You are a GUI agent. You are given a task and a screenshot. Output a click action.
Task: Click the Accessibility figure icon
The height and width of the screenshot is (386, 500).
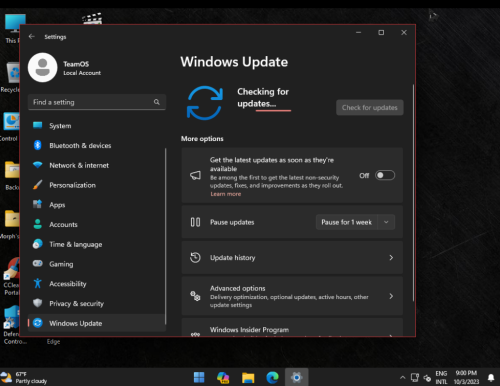tap(38, 283)
